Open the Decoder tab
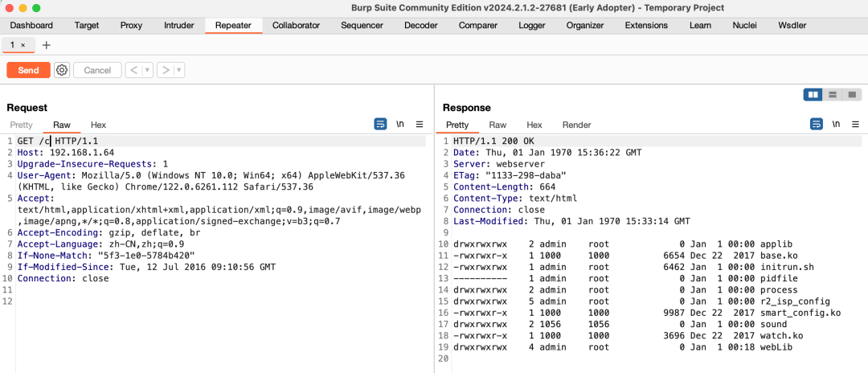Viewport: 868px width, 373px height. click(x=420, y=25)
